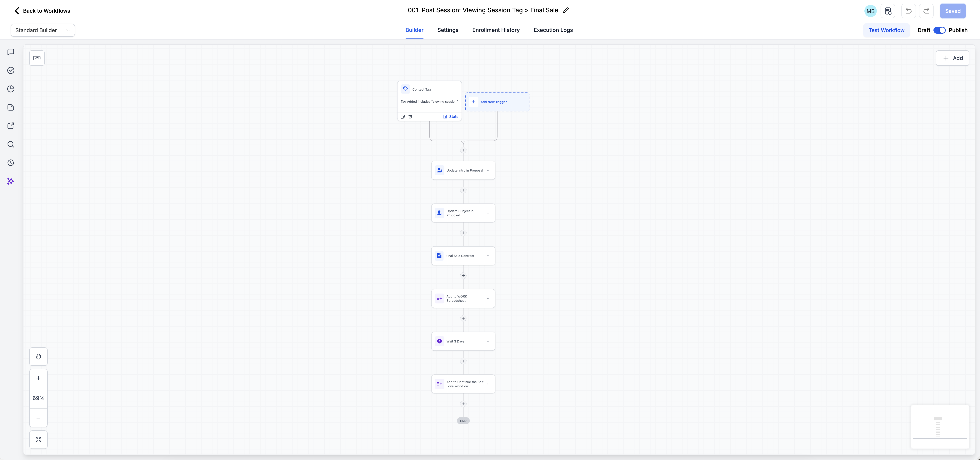Click the Saved button

point(953,11)
